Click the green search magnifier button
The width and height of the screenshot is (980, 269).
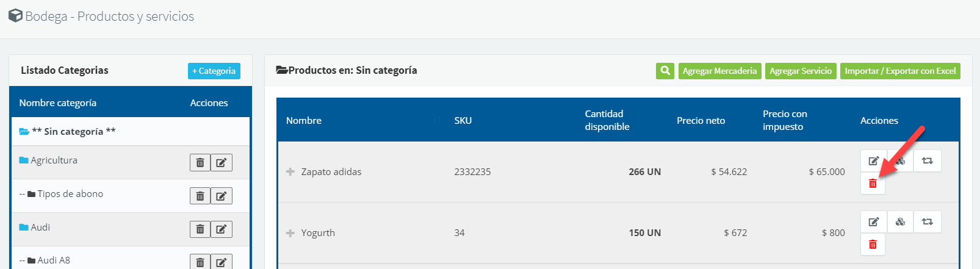click(665, 71)
